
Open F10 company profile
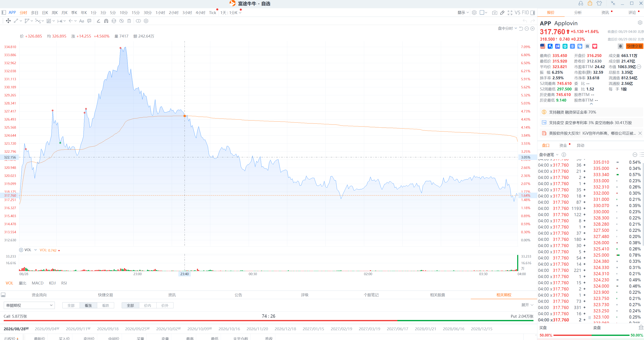click(525, 13)
